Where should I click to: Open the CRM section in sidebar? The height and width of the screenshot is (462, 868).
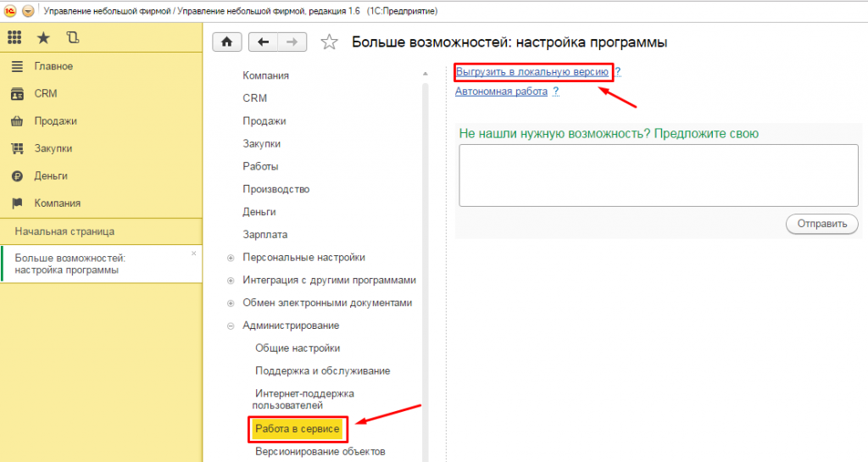pos(46,93)
